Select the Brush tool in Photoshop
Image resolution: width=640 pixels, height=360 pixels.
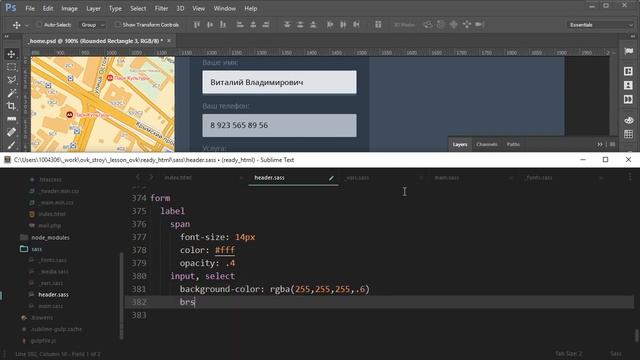[x=11, y=144]
